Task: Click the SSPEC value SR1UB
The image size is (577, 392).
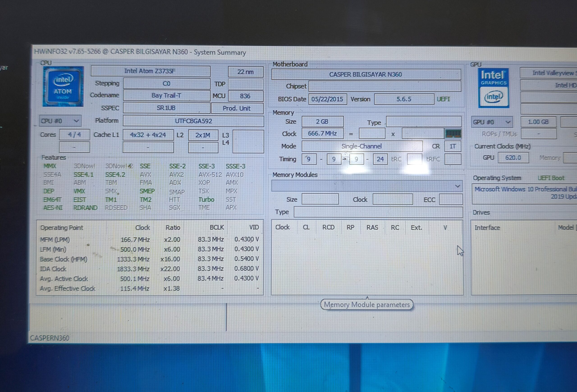Action: click(167, 108)
